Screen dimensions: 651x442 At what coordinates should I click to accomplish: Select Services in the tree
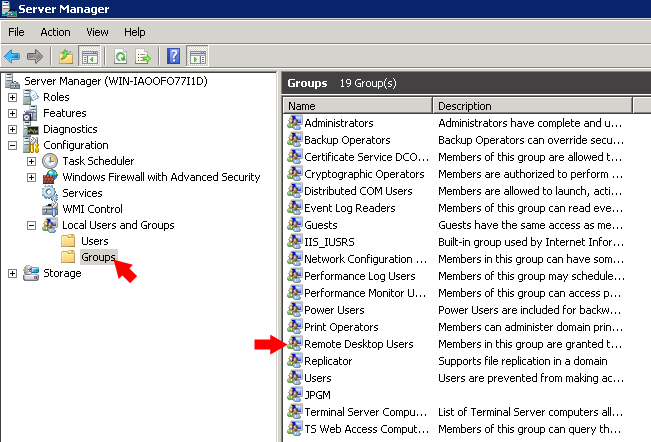[82, 193]
